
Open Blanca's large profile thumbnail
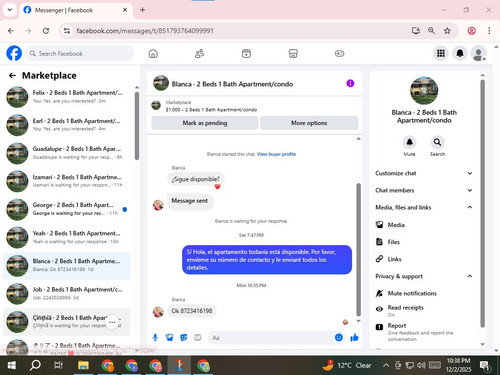point(424,91)
